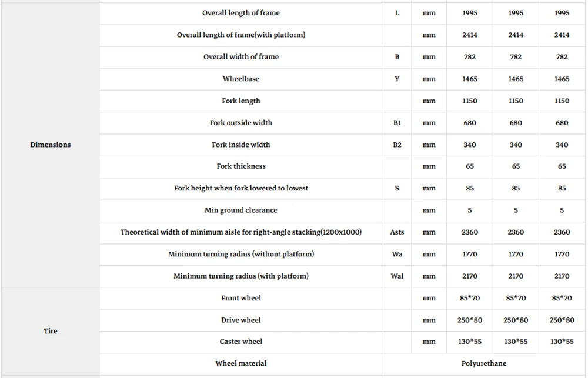Image resolution: width=588 pixels, height=378 pixels.
Task: Select the Overall length of frame row label
Action: (240, 13)
